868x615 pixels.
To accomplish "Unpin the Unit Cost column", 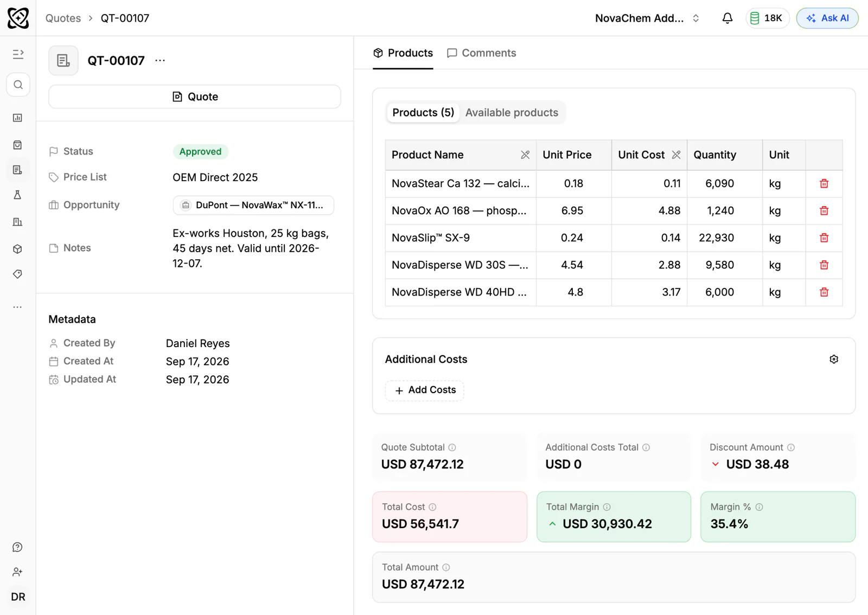I will (x=676, y=155).
